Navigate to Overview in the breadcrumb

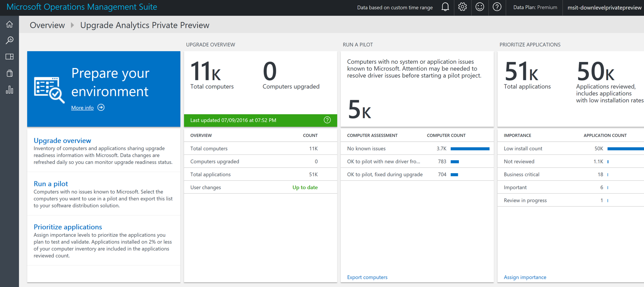(x=47, y=25)
